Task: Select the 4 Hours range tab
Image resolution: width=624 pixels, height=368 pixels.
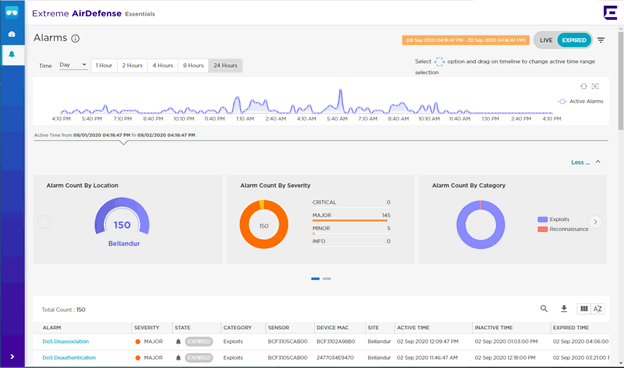Action: click(x=163, y=66)
